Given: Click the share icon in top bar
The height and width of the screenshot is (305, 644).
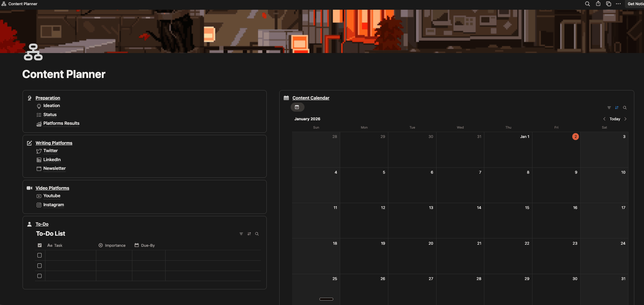Looking at the screenshot, I should point(598,4).
